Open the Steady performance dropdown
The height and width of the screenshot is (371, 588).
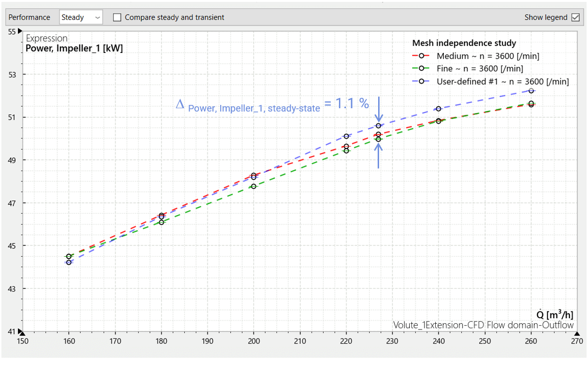pyautogui.click(x=81, y=17)
